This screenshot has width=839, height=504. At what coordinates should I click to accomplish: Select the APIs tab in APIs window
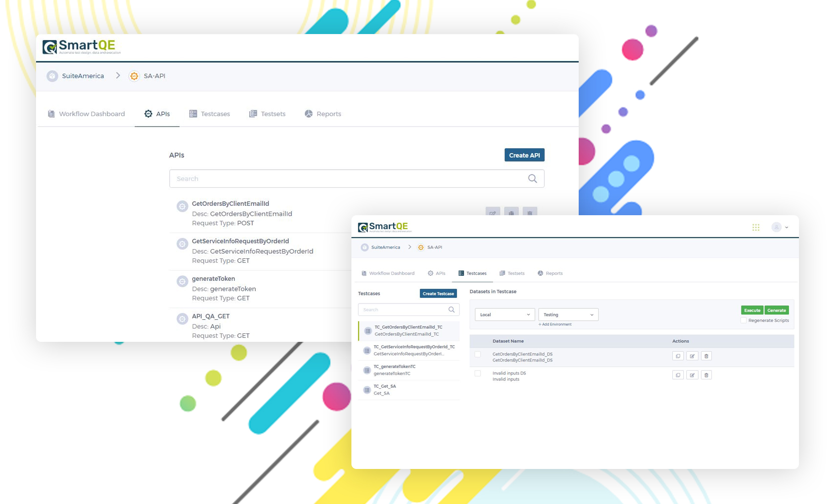[157, 114]
